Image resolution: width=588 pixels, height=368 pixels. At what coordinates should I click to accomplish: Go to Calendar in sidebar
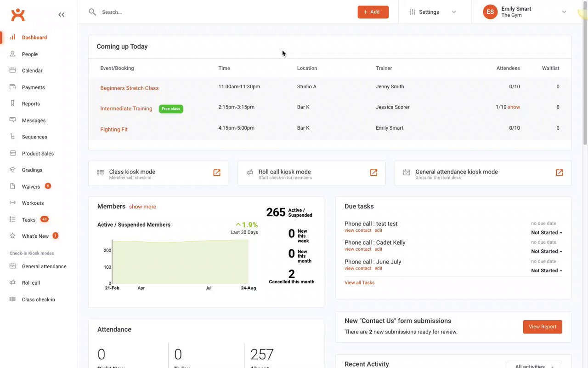32,71
